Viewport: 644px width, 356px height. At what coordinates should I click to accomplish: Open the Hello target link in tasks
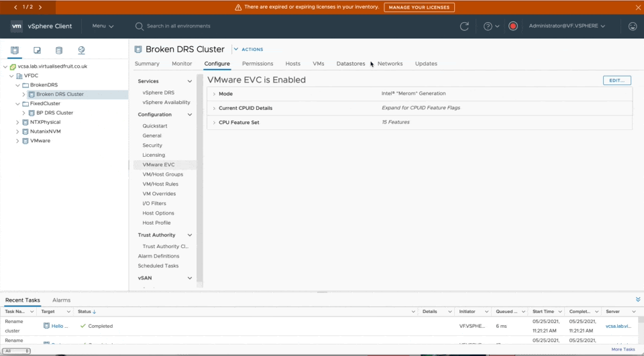click(x=60, y=326)
